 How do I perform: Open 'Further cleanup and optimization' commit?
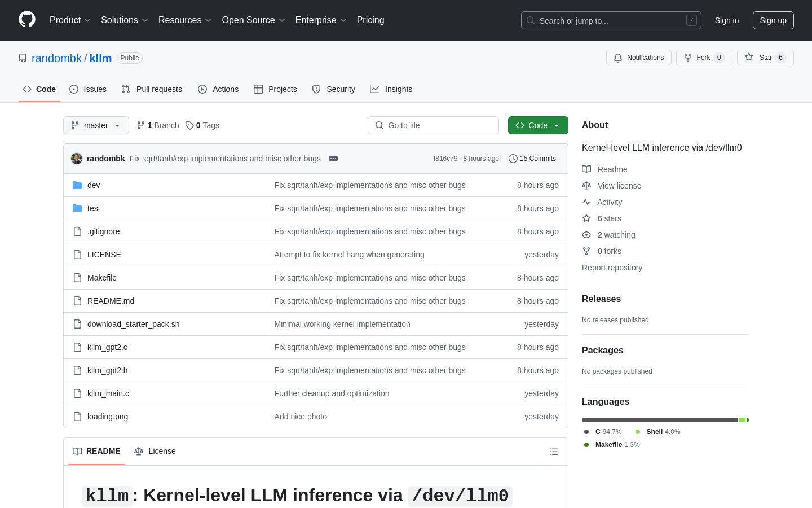(332, 393)
